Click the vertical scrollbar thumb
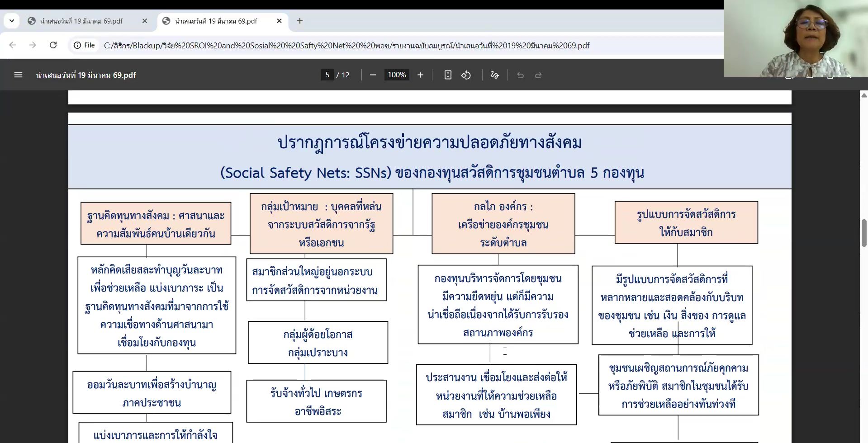 [863, 233]
